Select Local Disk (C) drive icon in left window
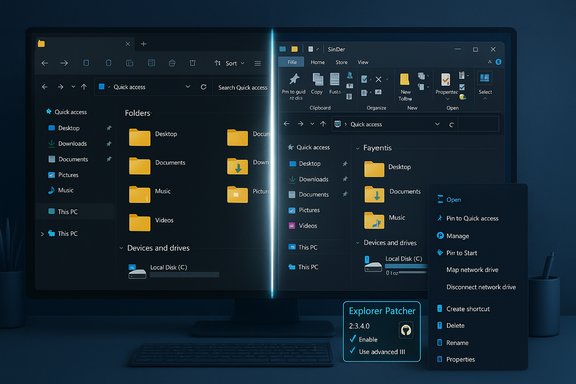The image size is (576, 384). (x=137, y=271)
